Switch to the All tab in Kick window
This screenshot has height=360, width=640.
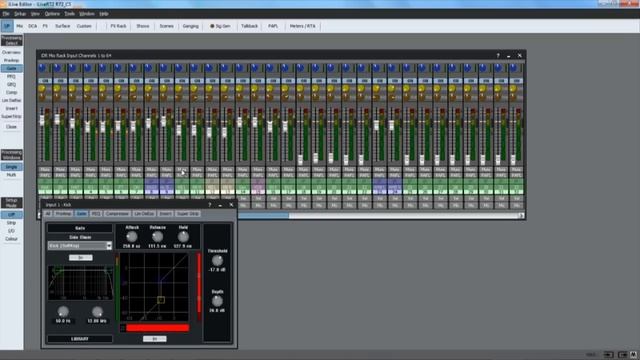tap(48, 214)
